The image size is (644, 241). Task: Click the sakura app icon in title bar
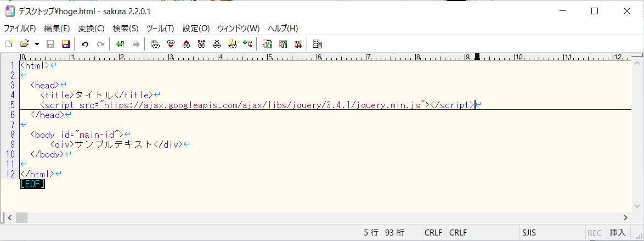click(x=10, y=11)
